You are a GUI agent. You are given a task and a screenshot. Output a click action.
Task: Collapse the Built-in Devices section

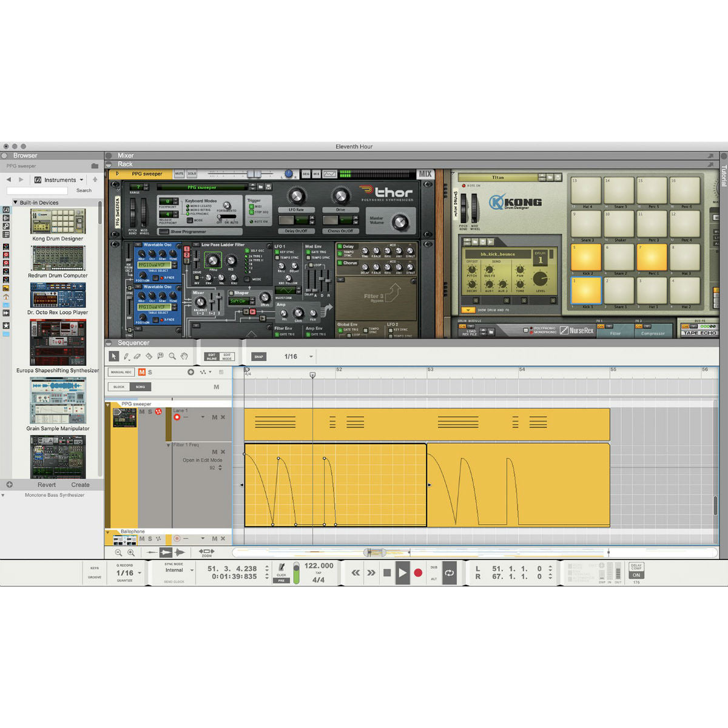pos(15,201)
